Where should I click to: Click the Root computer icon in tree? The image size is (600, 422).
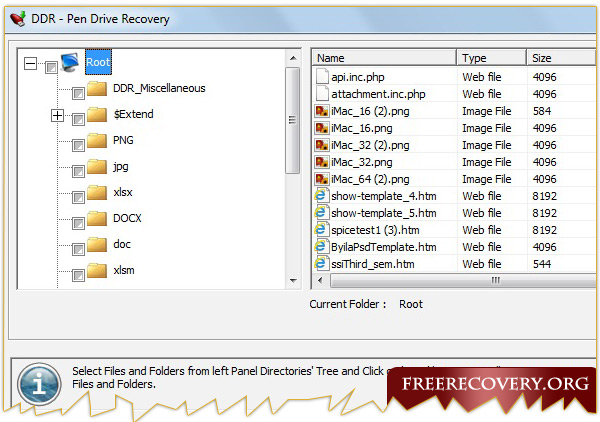point(70,62)
